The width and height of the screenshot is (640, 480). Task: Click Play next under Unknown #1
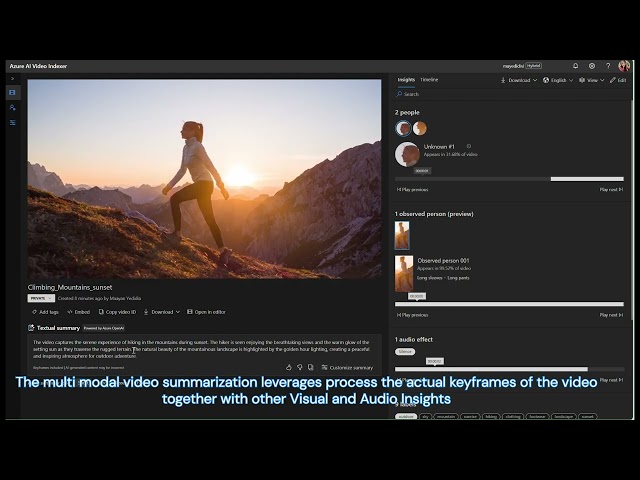tap(611, 189)
